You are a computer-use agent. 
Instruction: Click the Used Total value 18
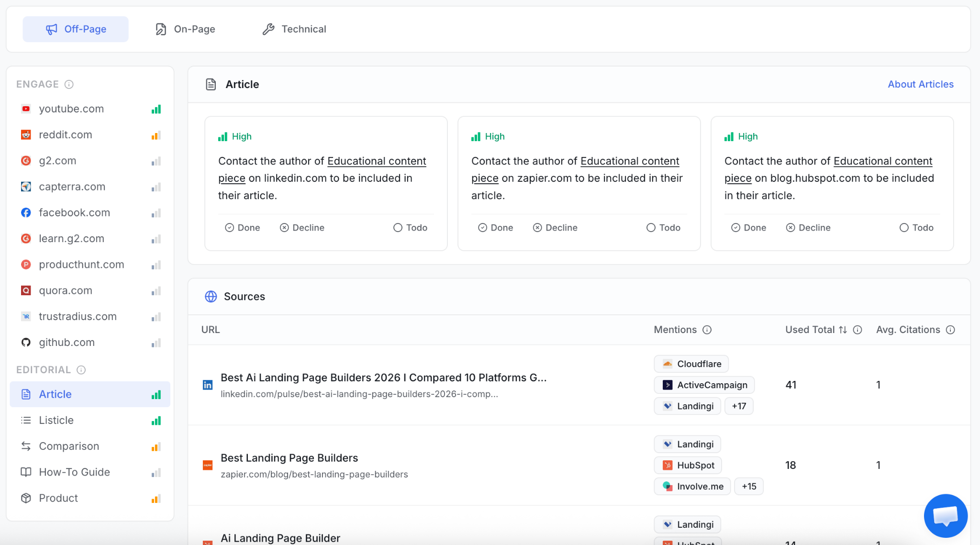tap(791, 466)
